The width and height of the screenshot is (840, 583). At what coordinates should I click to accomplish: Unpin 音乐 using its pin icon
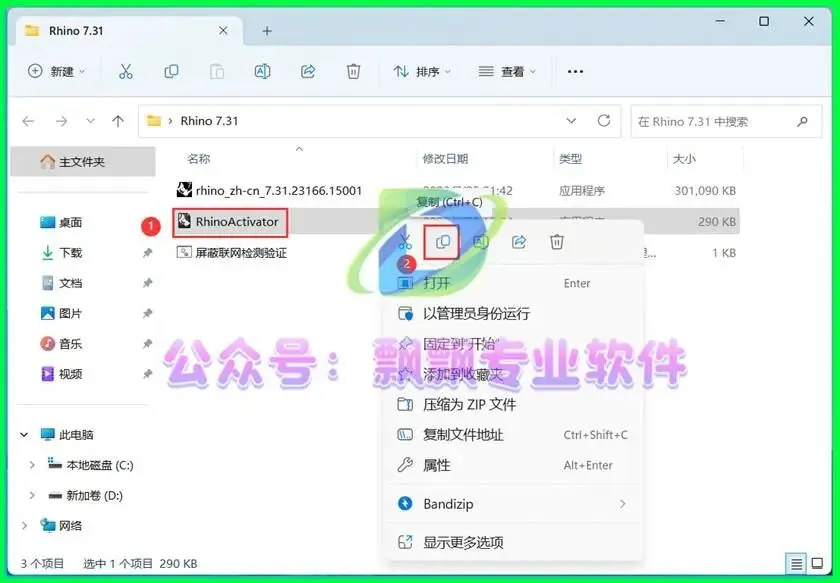click(x=147, y=343)
